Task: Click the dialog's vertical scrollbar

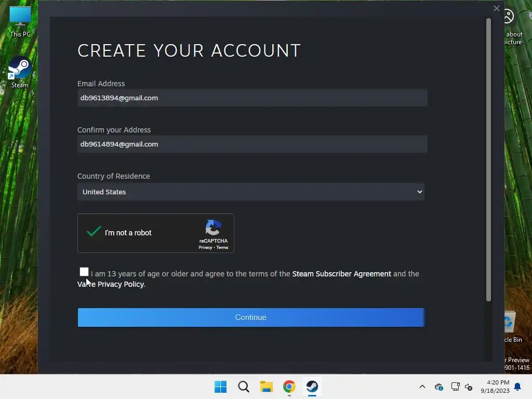Action: 488,159
